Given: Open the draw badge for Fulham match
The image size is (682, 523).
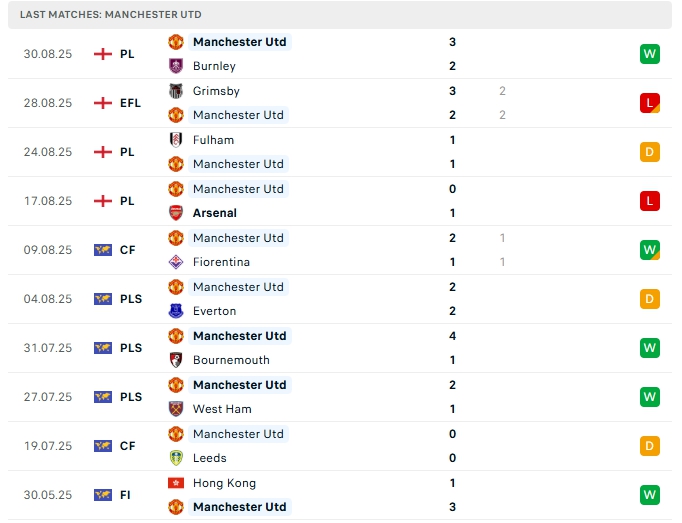Looking at the screenshot, I should point(650,152).
